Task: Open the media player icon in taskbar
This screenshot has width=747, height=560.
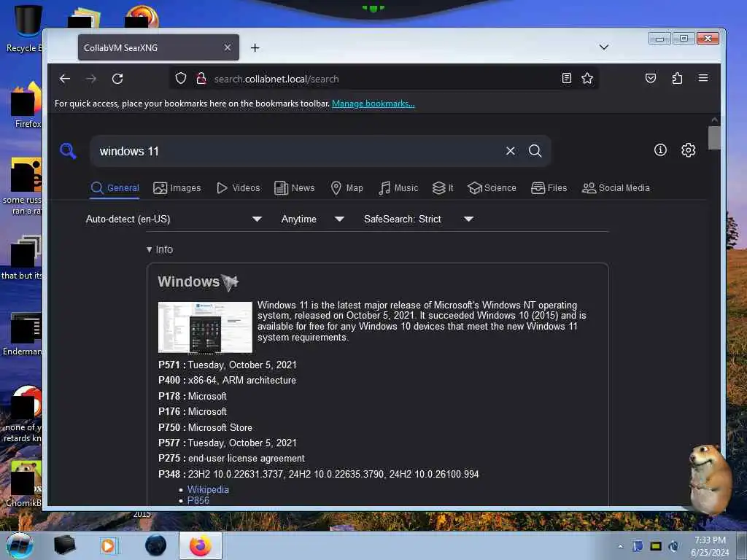Action: tap(108, 545)
